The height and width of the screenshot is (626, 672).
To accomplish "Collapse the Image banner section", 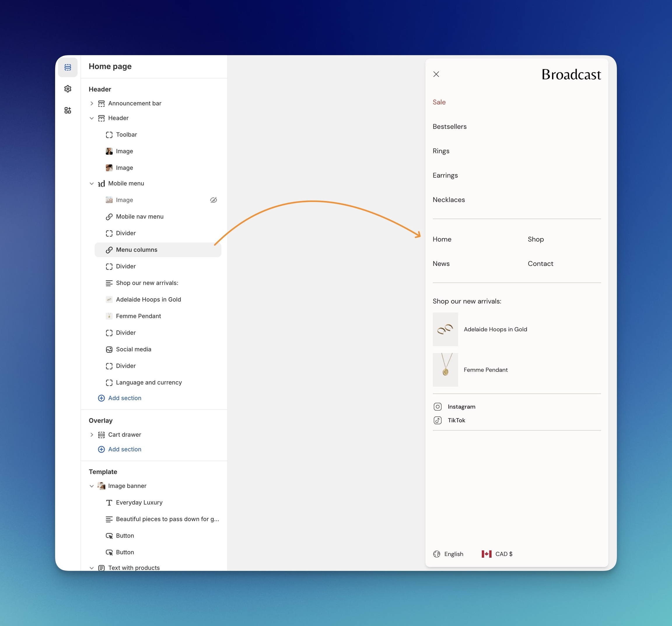I will point(92,486).
